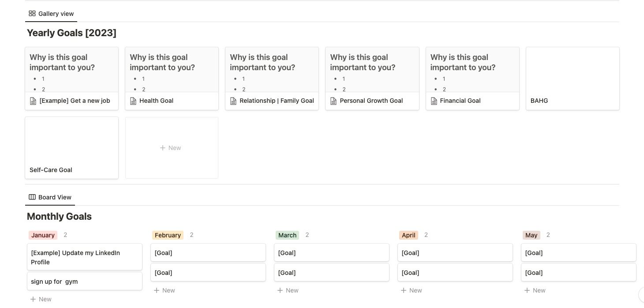Add a new goal under January
644x308 pixels.
[41, 299]
